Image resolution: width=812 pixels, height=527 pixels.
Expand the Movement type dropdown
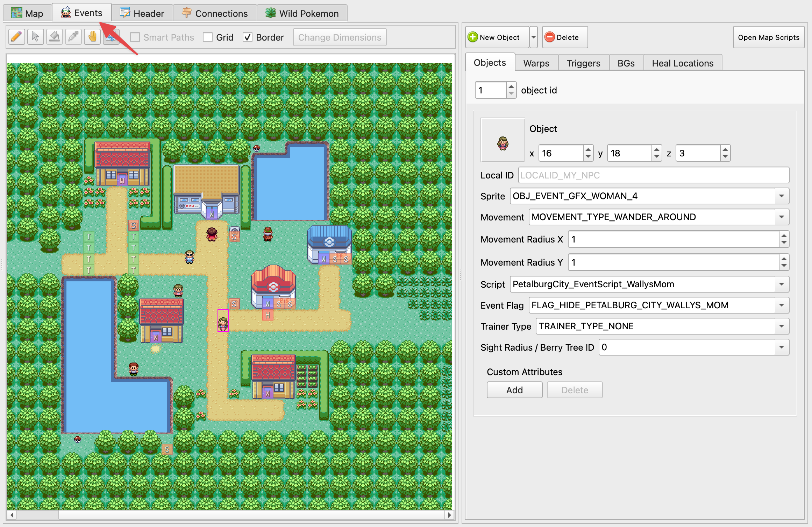(x=782, y=217)
